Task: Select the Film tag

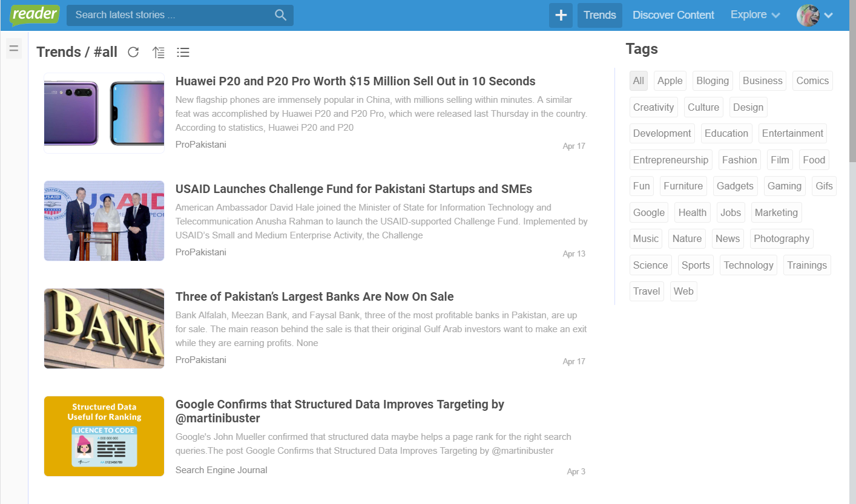Action: [780, 160]
